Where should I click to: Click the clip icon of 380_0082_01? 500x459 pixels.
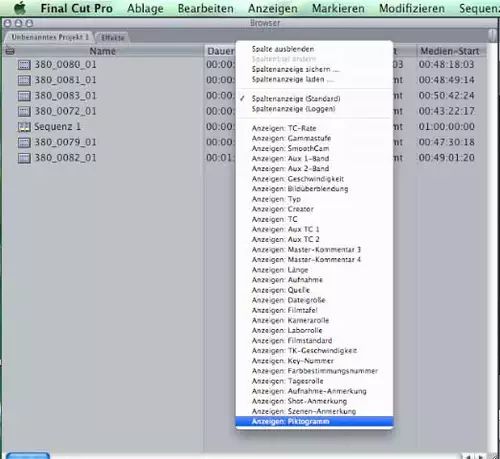click(24, 158)
